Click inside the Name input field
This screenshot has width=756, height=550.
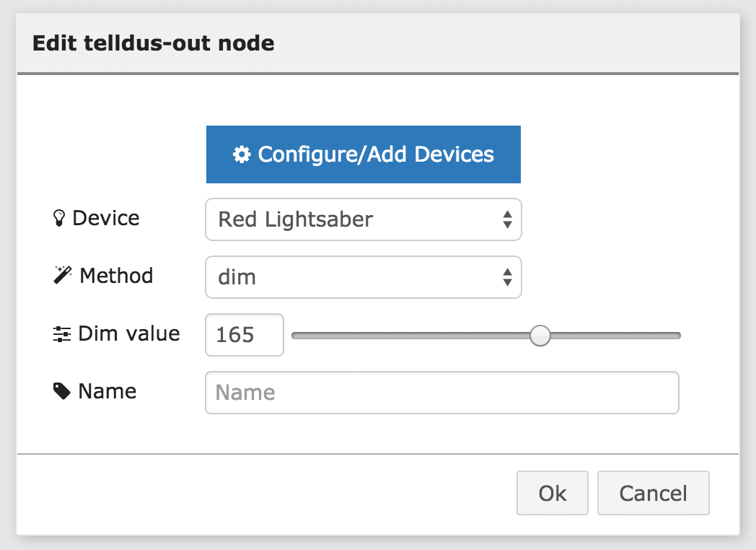[441, 392]
